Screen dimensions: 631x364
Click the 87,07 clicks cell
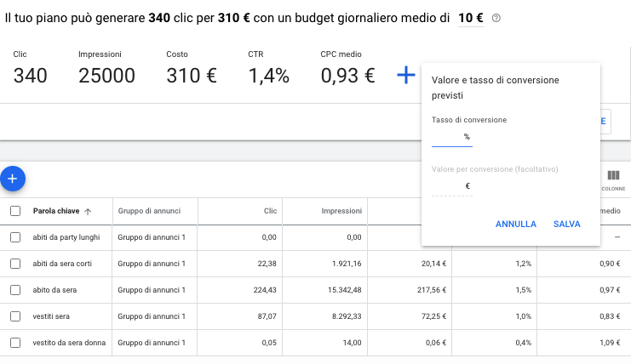tap(267, 316)
